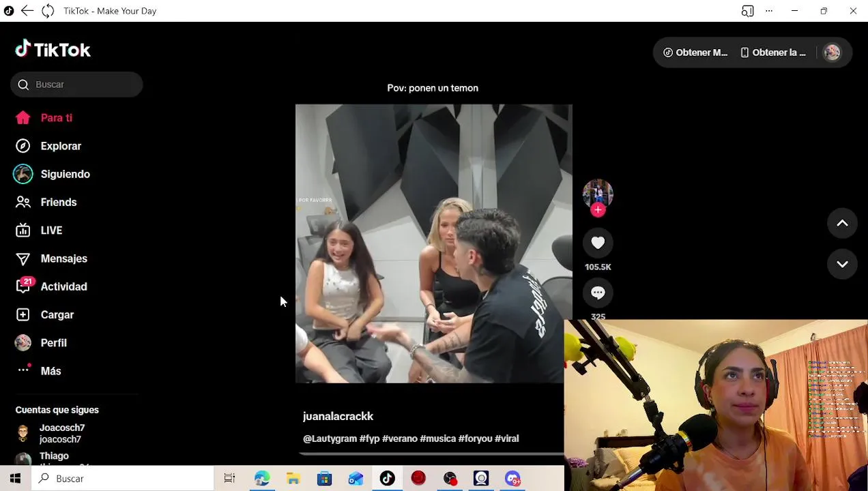Go to previous video with up chevron
Image resolution: width=868 pixels, height=491 pixels.
(x=842, y=223)
